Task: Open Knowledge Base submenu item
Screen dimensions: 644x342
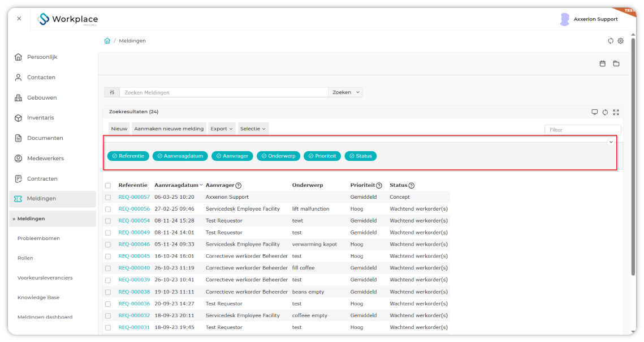Action: [x=38, y=298]
